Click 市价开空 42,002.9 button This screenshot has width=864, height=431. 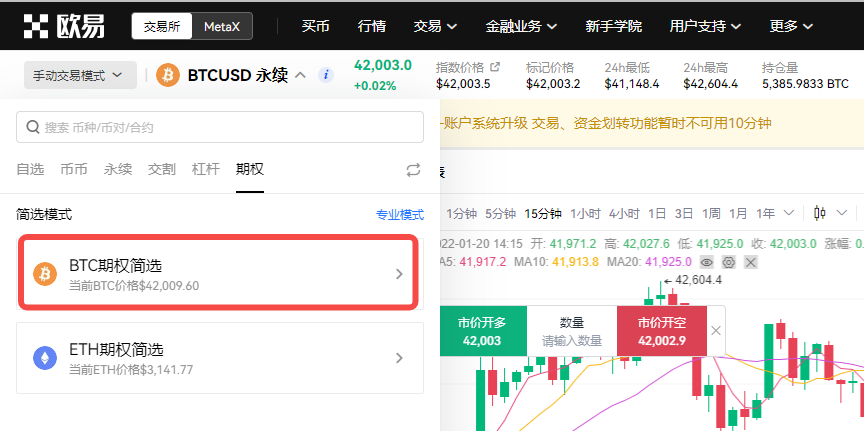pyautogui.click(x=662, y=331)
